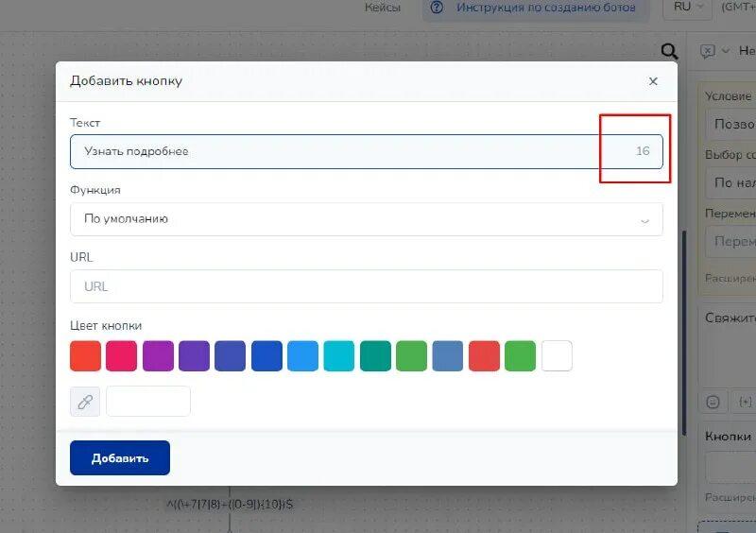Image resolution: width=756 pixels, height=533 pixels.
Task: Pick the deep violet color swatch
Action: (195, 356)
